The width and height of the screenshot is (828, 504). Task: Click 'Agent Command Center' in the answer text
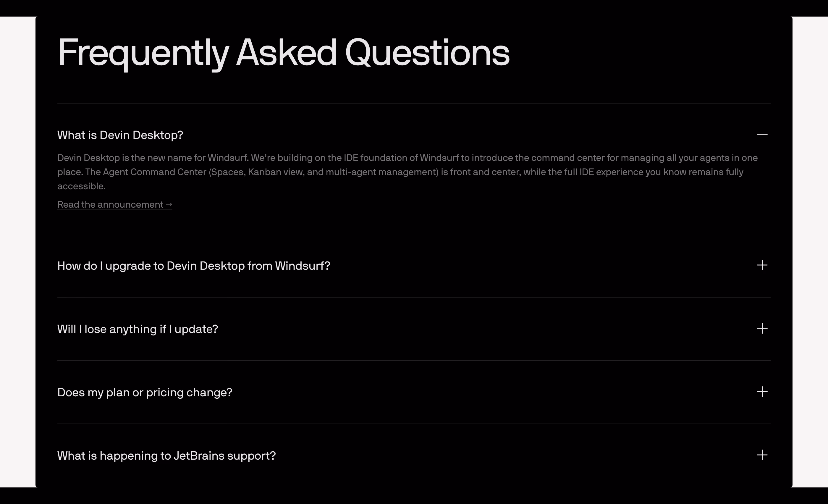click(155, 172)
